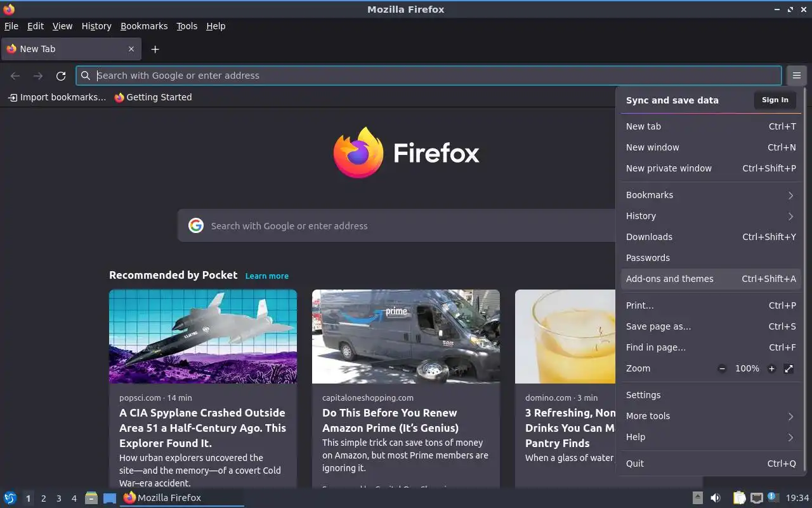Click Import bookmarks... toolbar item
The width and height of the screenshot is (812, 508).
pos(56,97)
